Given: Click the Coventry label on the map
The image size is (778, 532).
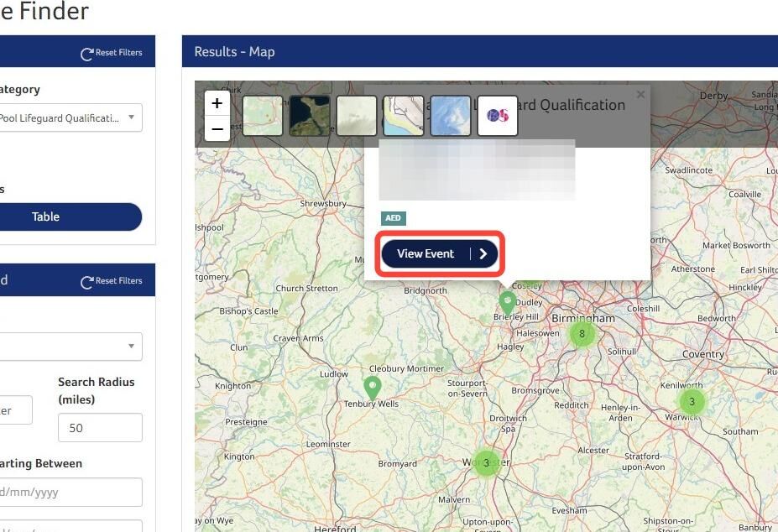Looking at the screenshot, I should [703, 354].
